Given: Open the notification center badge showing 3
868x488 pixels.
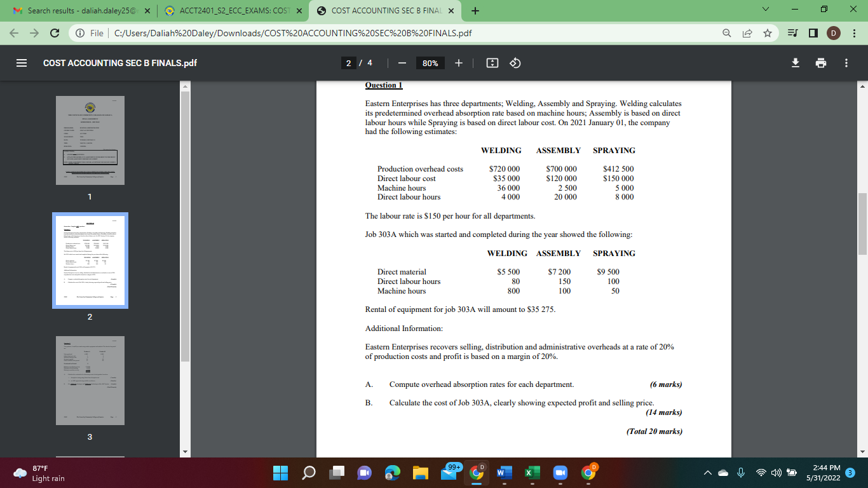Looking at the screenshot, I should coord(851,473).
